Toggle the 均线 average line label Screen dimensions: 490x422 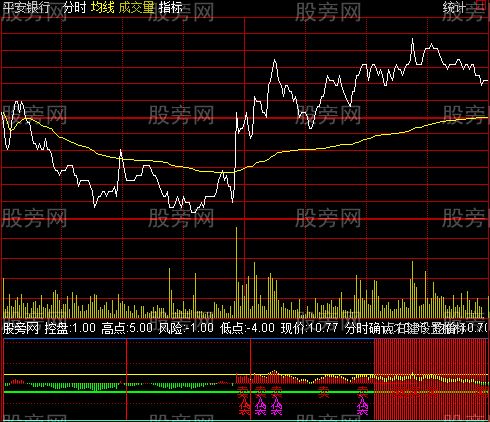tap(103, 7)
